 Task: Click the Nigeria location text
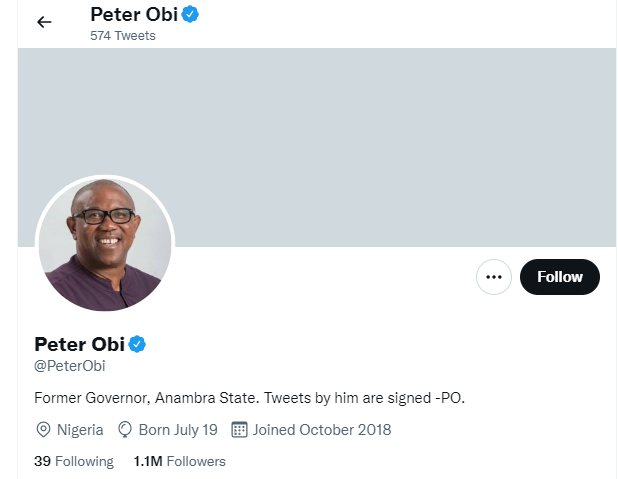pos(80,430)
